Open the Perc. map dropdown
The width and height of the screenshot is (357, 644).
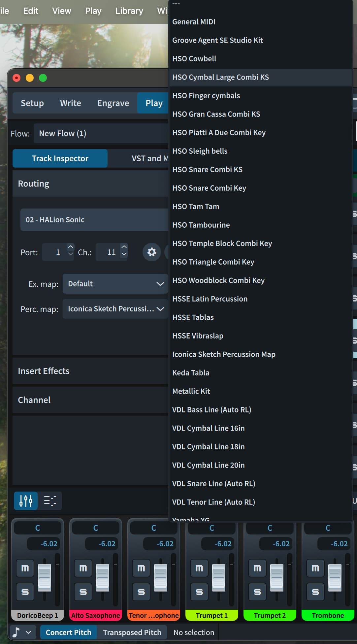pyautogui.click(x=115, y=309)
